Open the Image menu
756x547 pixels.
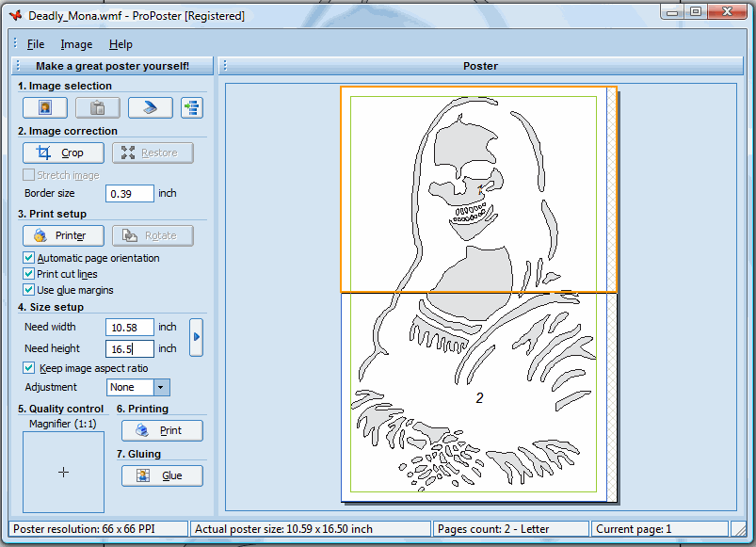76,44
